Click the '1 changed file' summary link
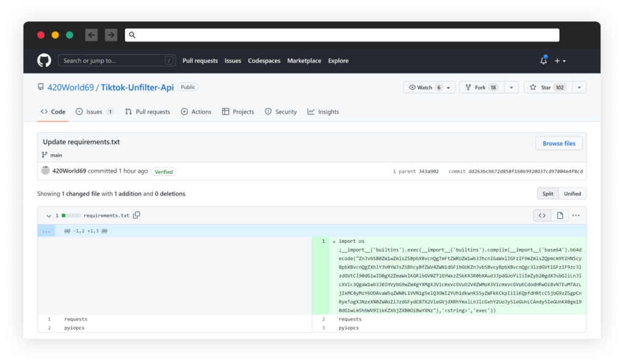Screen dimensions: 624x364 point(81,194)
